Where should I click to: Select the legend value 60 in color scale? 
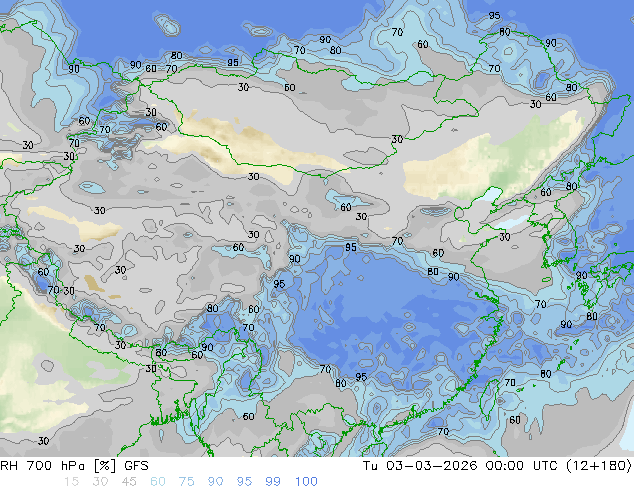point(158,482)
